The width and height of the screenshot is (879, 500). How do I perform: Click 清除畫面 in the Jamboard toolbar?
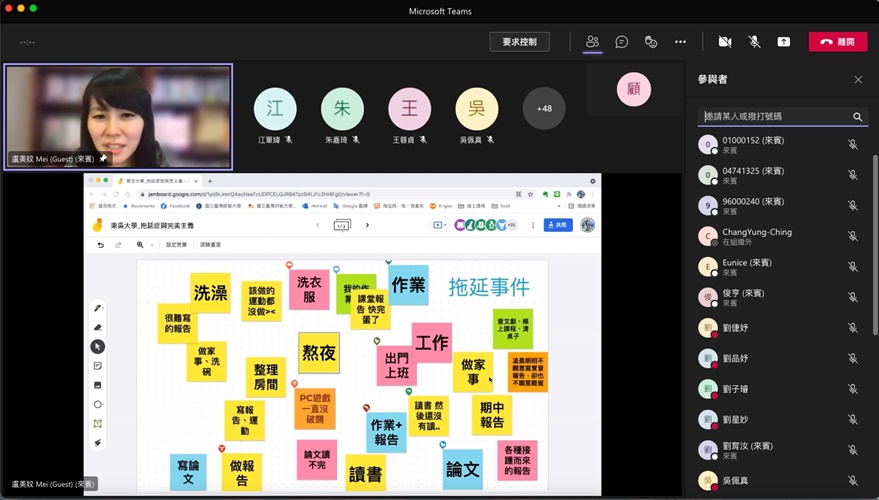pos(211,244)
